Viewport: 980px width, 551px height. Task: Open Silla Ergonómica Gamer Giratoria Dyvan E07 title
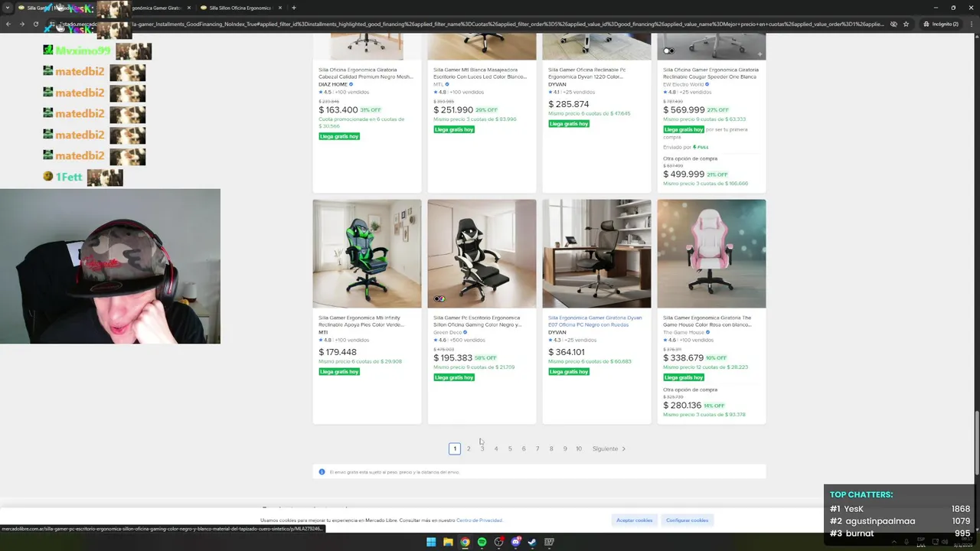click(x=595, y=321)
